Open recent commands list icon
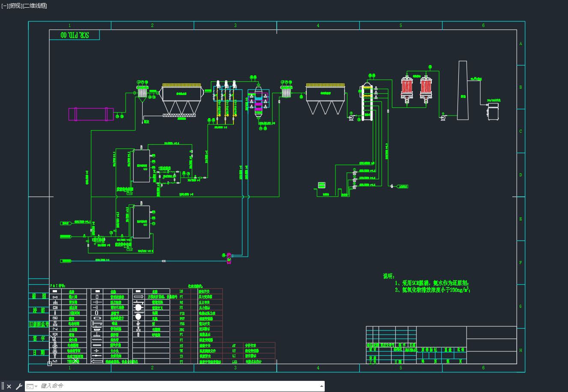Viewport: 568px width, 392px height. [32, 386]
